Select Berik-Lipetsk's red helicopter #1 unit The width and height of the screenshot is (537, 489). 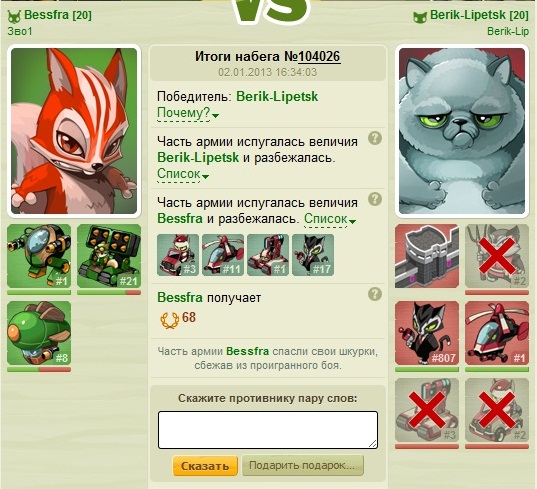pyautogui.click(x=497, y=333)
